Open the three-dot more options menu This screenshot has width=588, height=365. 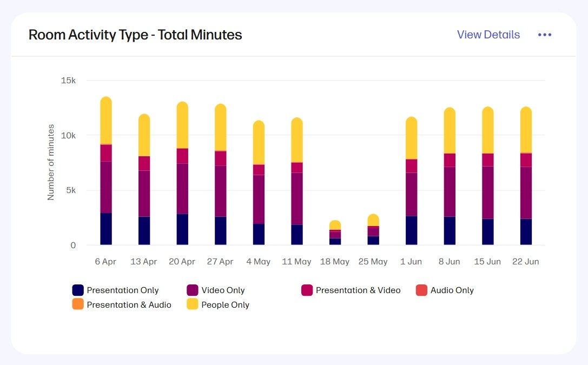544,35
